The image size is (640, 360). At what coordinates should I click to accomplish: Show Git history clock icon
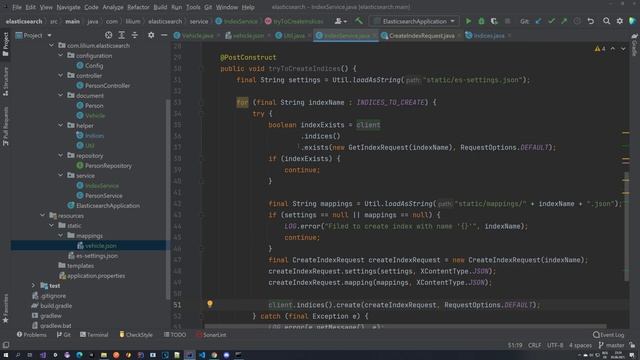coord(577,21)
